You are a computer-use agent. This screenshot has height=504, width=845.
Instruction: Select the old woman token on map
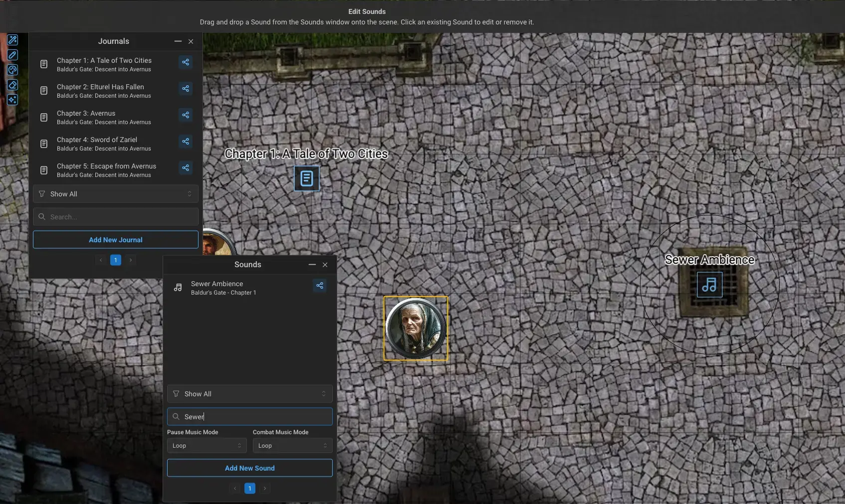point(416,329)
